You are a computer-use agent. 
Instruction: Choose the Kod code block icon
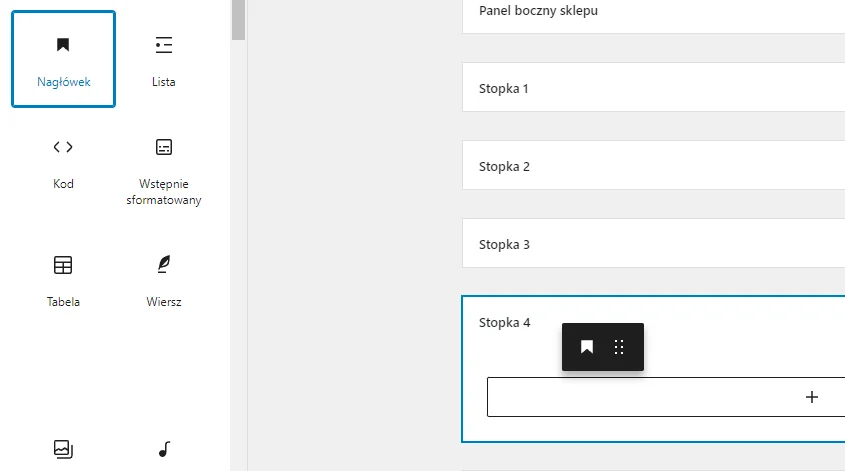pyautogui.click(x=63, y=147)
